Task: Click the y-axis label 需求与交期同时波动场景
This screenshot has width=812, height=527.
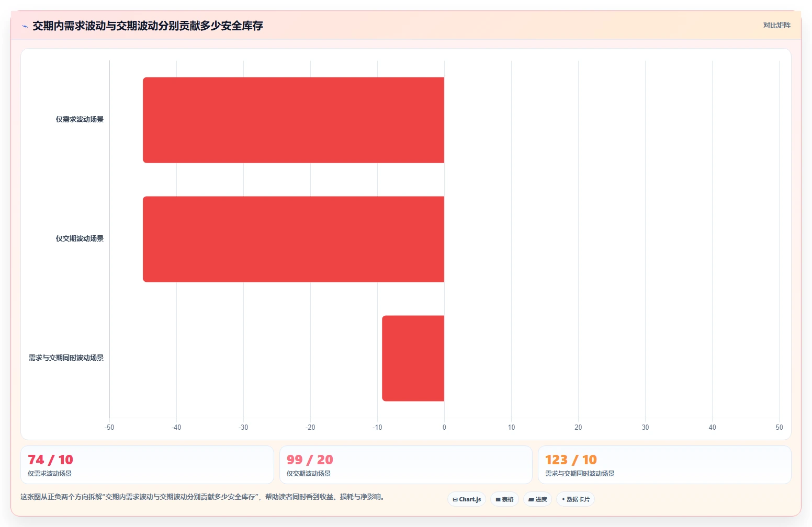Action: (x=66, y=358)
